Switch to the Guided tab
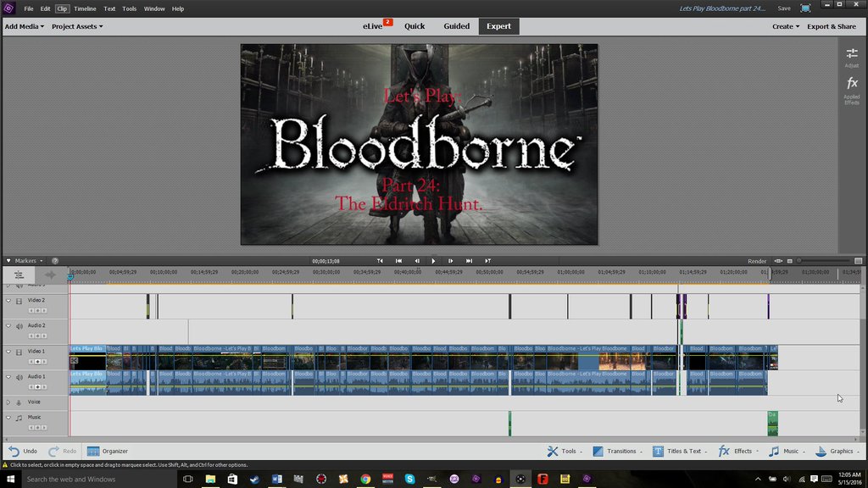The height and width of the screenshot is (488, 868). [456, 26]
